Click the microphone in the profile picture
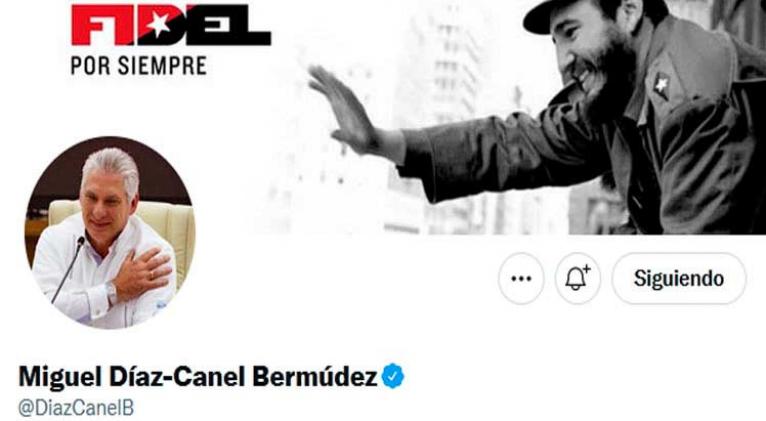Image resolution: width=766 pixels, height=421 pixels. [68, 269]
